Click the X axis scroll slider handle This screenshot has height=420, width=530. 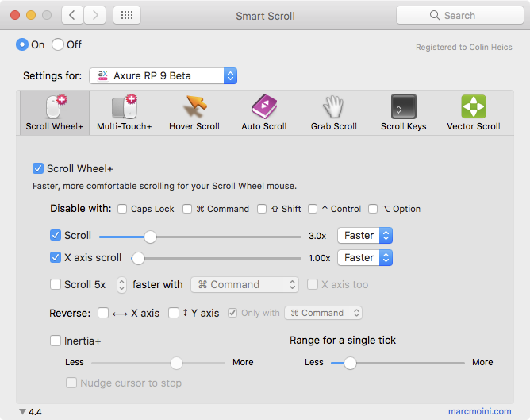coord(138,259)
